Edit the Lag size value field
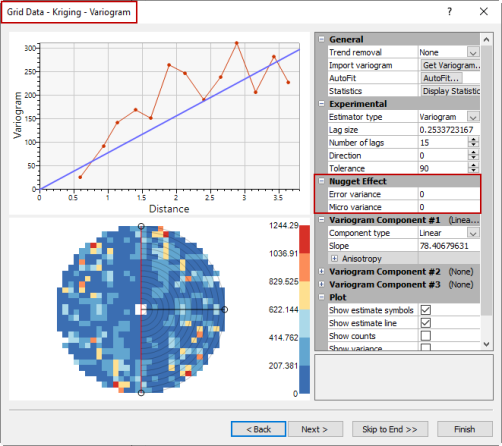Viewport: 502px width, 446px height. click(x=449, y=130)
